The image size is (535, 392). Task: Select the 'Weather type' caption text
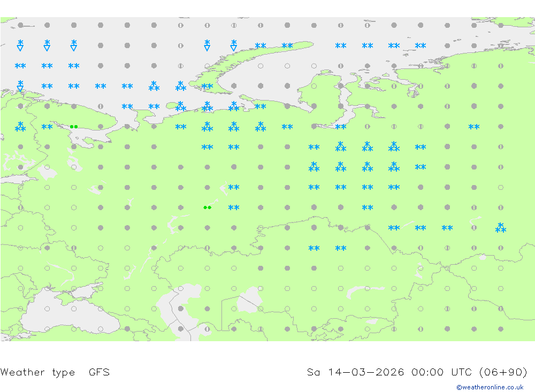pyautogui.click(x=37, y=372)
